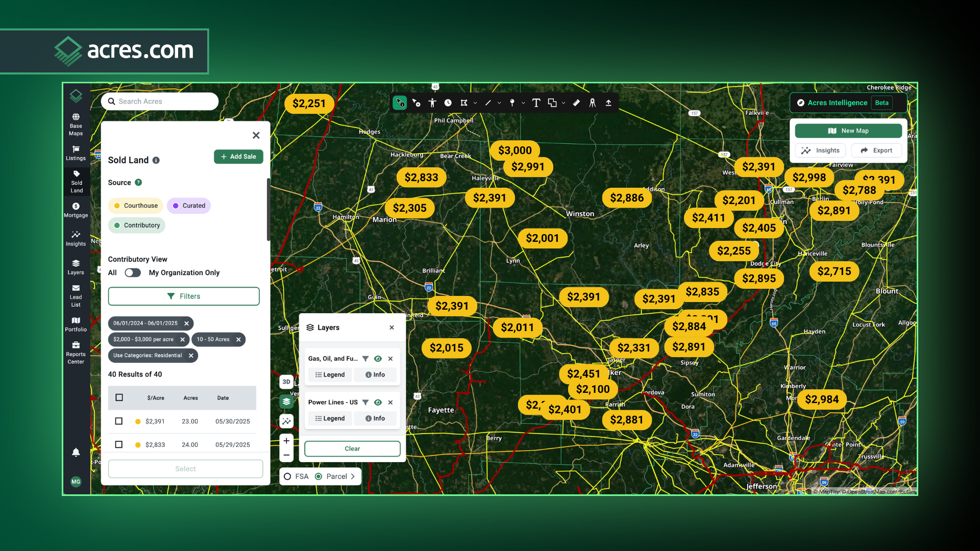Check the select-all results checkbox
Viewport: 980px width, 551px height.
[x=119, y=397]
